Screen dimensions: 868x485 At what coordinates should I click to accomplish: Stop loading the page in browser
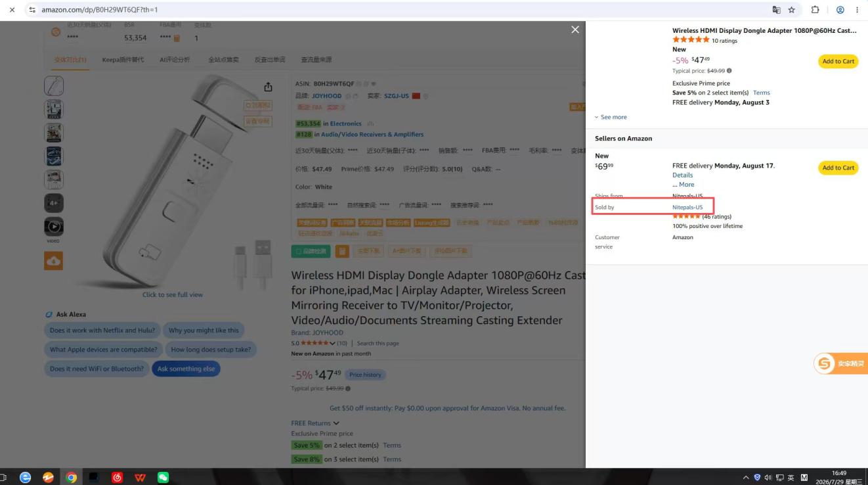pyautogui.click(x=12, y=10)
